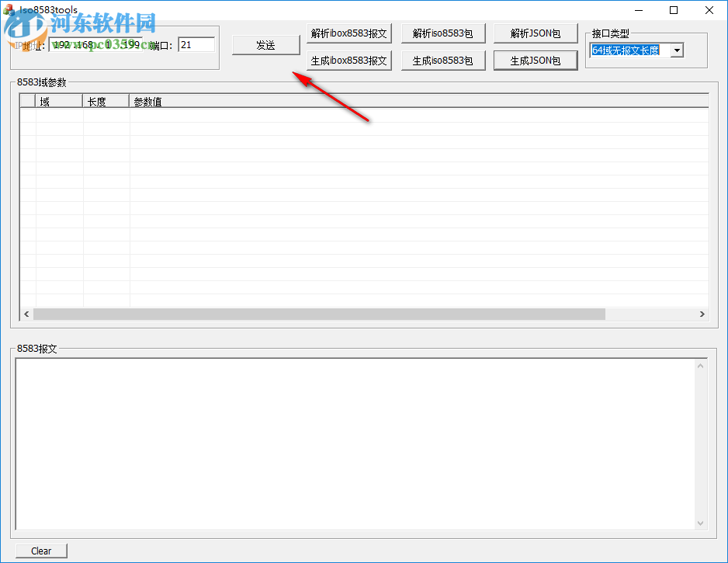Click the horizontal scrollbar right arrow

[x=702, y=314]
